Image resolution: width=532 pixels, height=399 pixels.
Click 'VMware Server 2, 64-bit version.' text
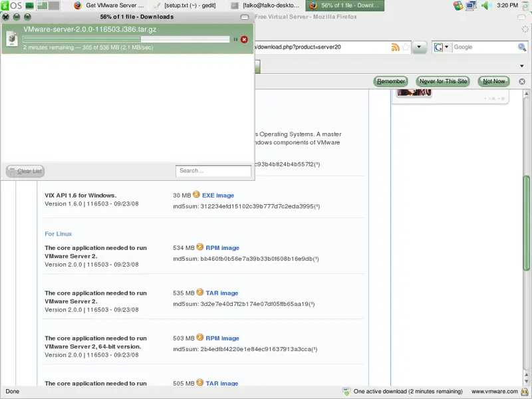(92, 346)
